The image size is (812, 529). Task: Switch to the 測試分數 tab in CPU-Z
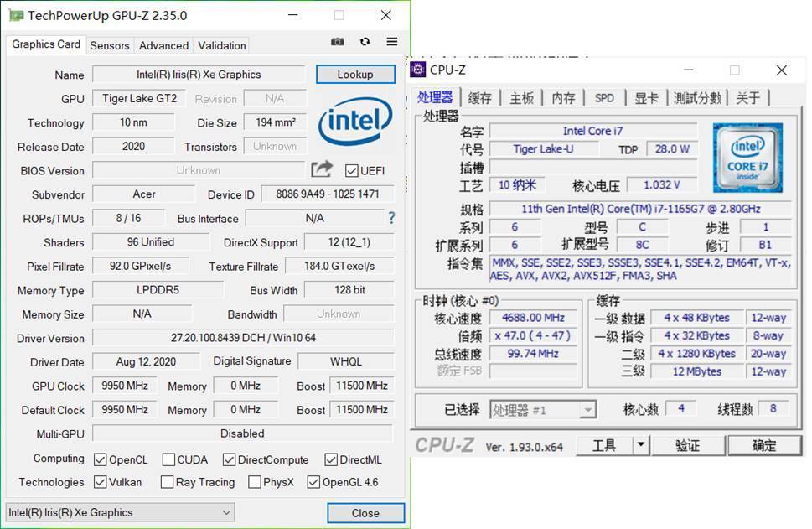click(x=697, y=98)
